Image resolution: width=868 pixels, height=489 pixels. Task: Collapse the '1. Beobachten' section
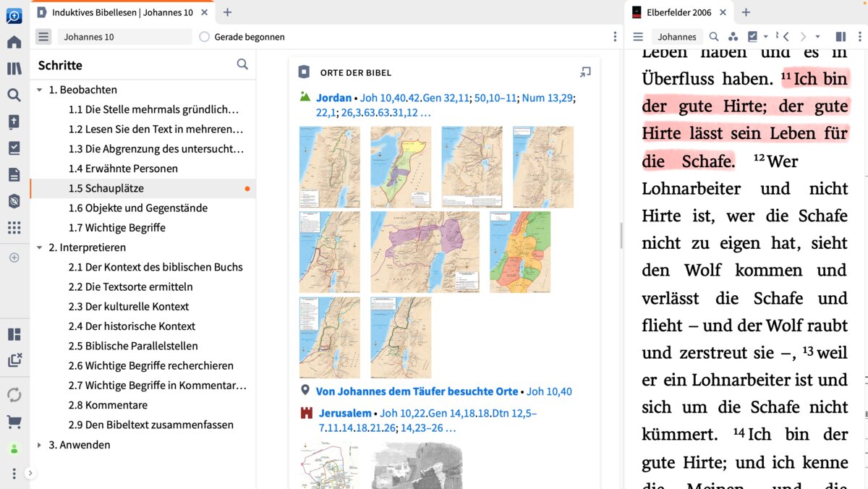coord(40,90)
